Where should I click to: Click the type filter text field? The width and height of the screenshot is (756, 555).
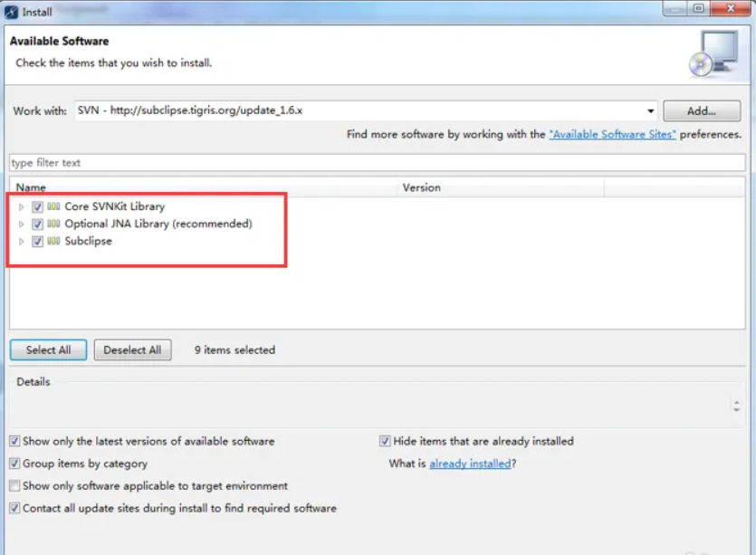coord(377,162)
